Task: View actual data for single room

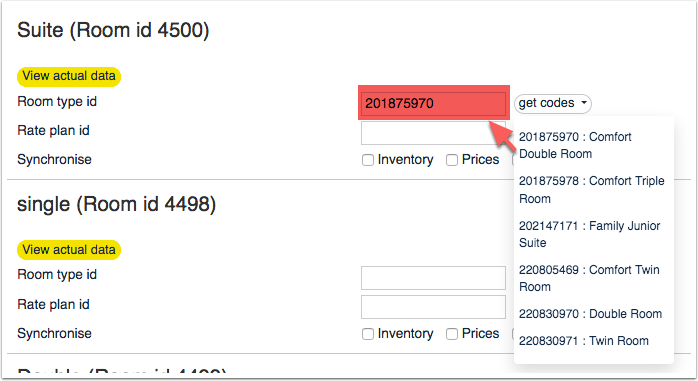Action: pyautogui.click(x=69, y=250)
